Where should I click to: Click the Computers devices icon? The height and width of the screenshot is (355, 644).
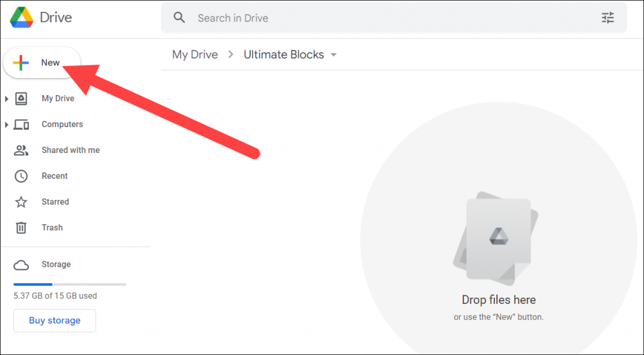tap(21, 125)
